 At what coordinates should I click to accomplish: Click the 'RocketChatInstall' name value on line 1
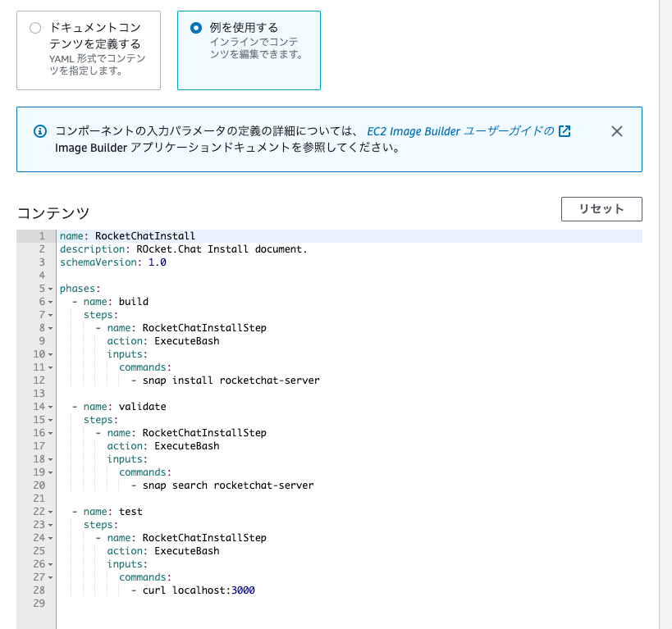click(145, 236)
